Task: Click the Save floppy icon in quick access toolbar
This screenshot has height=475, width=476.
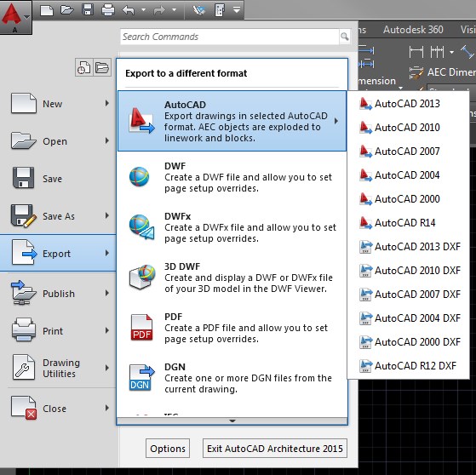Action: pyautogui.click(x=88, y=10)
